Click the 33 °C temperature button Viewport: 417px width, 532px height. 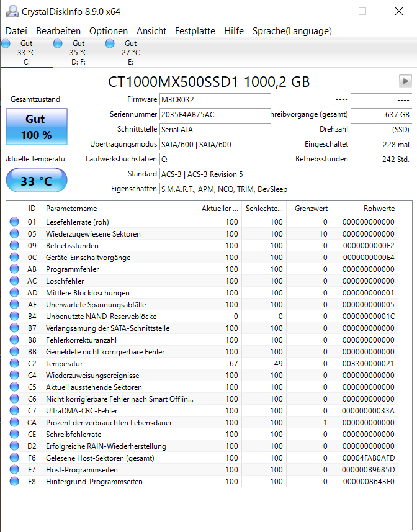point(37,180)
